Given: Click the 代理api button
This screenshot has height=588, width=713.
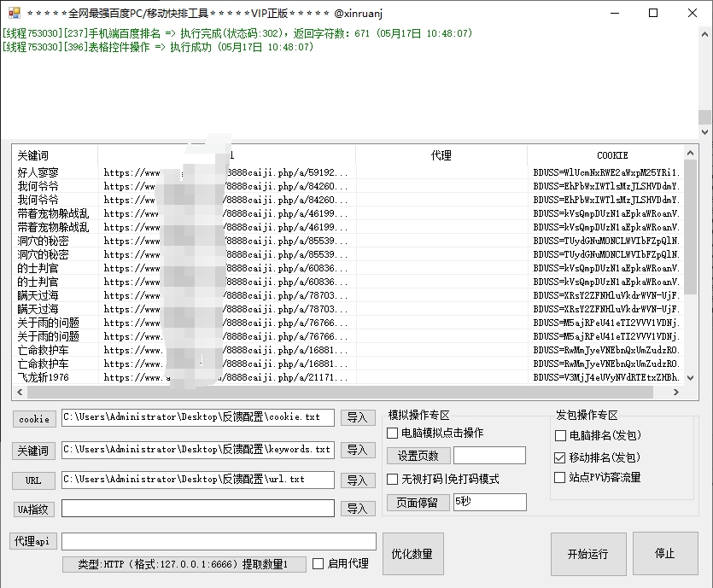Looking at the screenshot, I should point(32,541).
